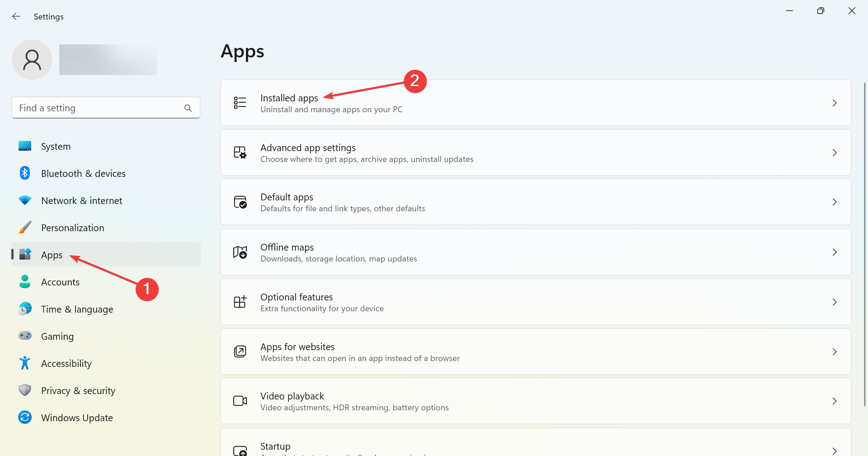868x456 pixels.
Task: Open Default apps via chevron arrow
Action: [835, 202]
